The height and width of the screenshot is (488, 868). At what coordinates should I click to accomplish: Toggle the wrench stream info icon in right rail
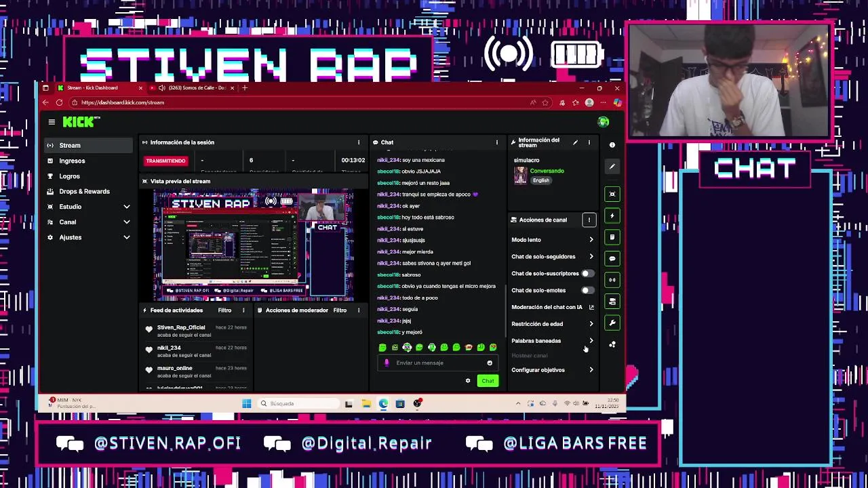612,323
